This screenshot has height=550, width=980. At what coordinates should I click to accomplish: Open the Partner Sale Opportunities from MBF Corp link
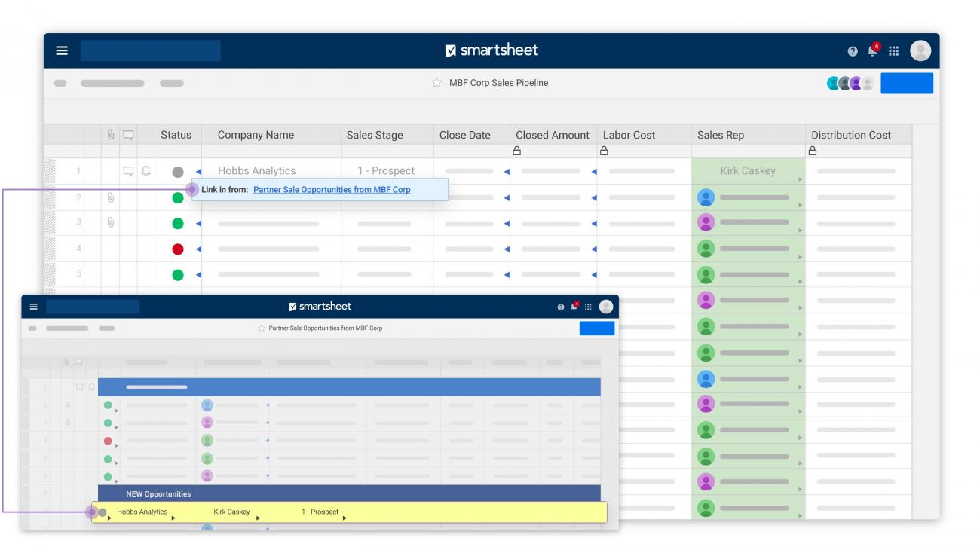pos(332,190)
